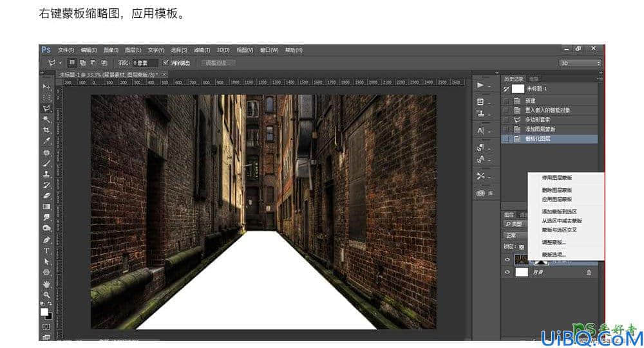Click the New selection mode icon
This screenshot has width=644, height=348.
click(72, 63)
